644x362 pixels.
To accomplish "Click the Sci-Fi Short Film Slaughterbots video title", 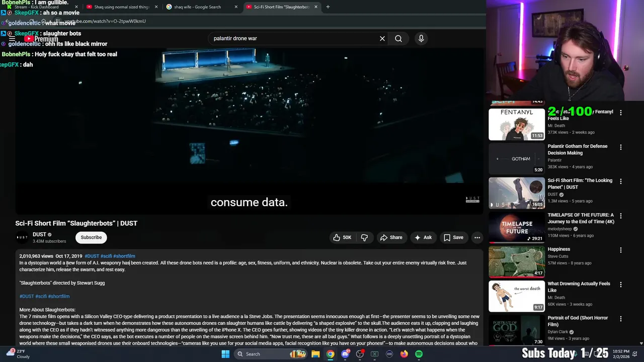I will click(76, 223).
